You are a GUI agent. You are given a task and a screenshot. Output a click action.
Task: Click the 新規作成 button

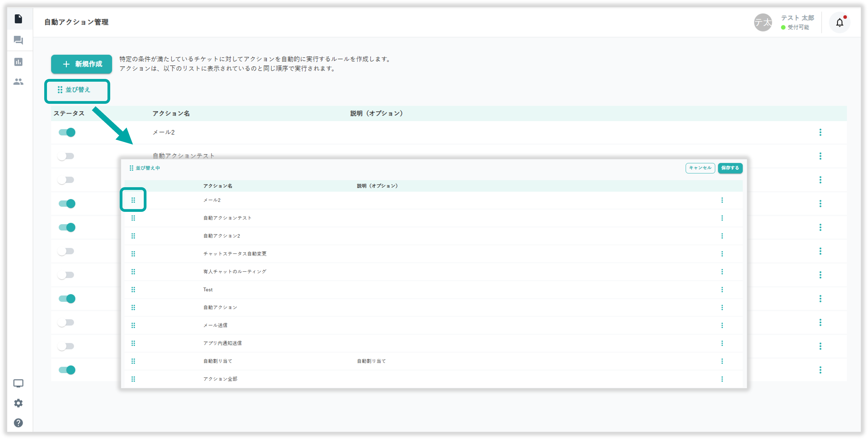tap(81, 64)
